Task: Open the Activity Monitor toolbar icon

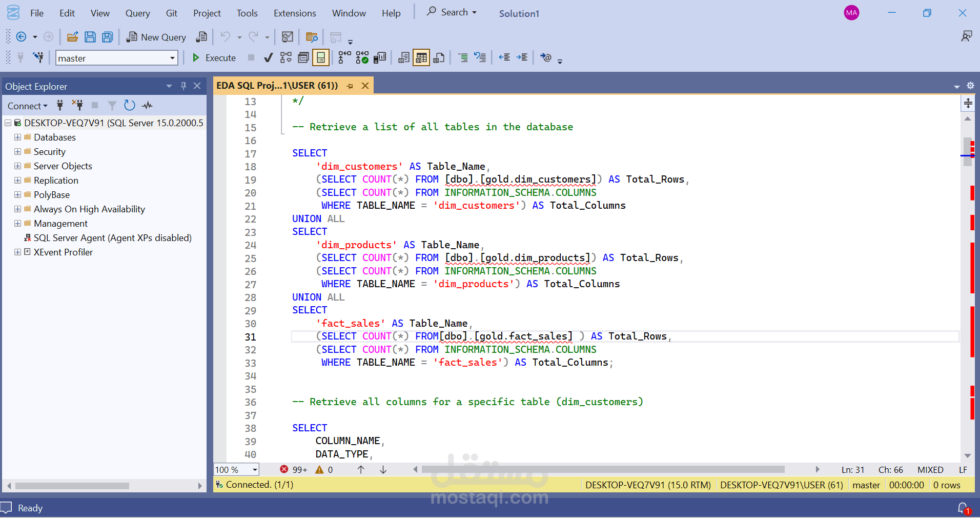Action: coord(288,37)
